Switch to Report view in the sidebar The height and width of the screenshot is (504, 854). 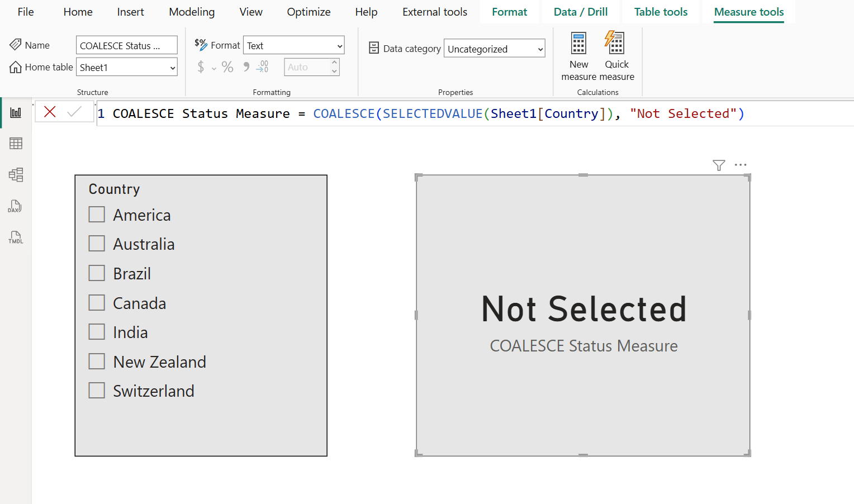[x=15, y=112]
